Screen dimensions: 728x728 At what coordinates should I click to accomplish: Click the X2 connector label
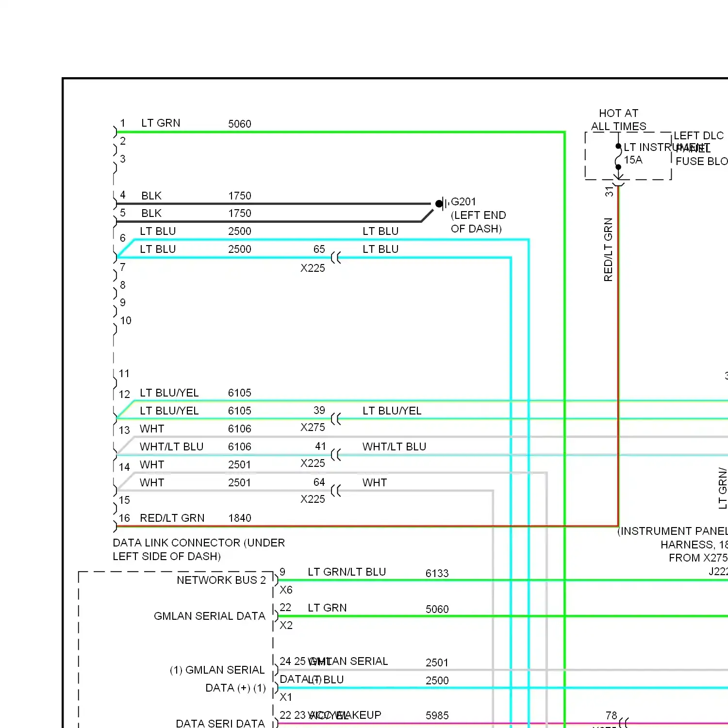286,625
